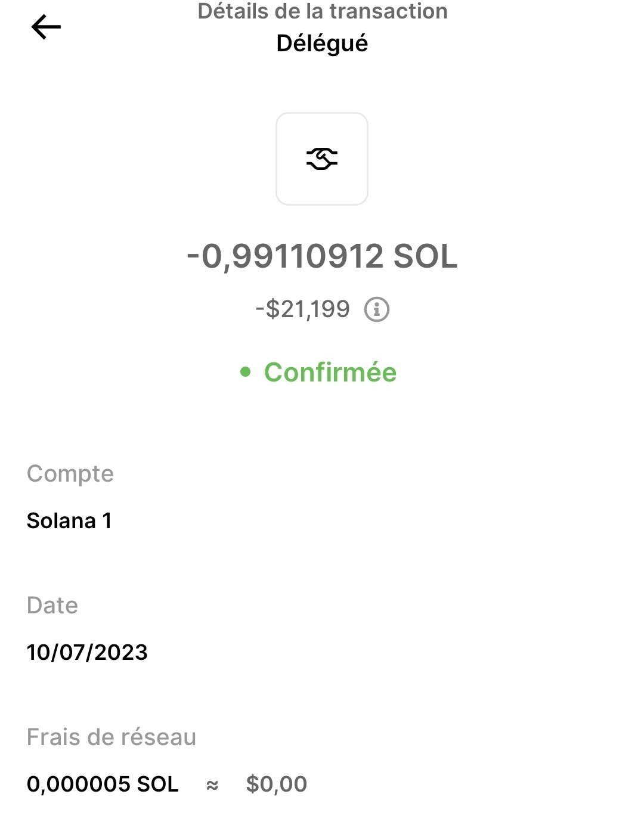Click the year 2023 in the date
Image resolution: width=644 pixels, height=819 pixels.
[121, 653]
